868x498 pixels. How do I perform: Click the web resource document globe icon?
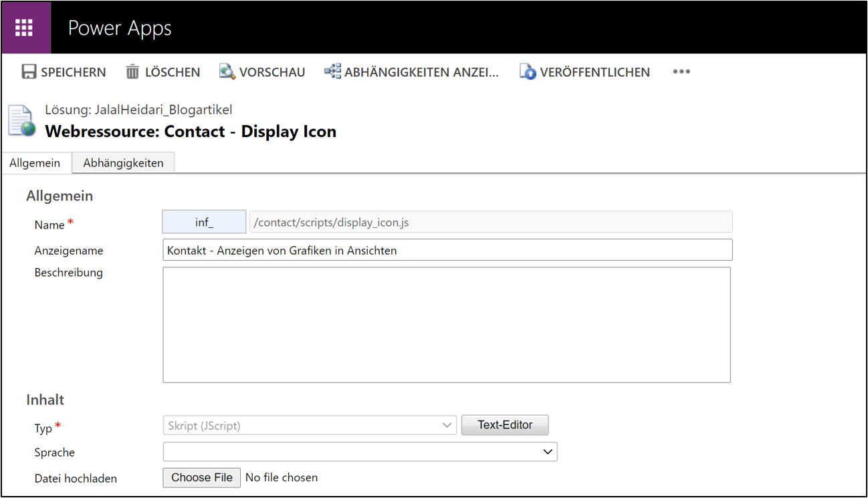click(21, 121)
